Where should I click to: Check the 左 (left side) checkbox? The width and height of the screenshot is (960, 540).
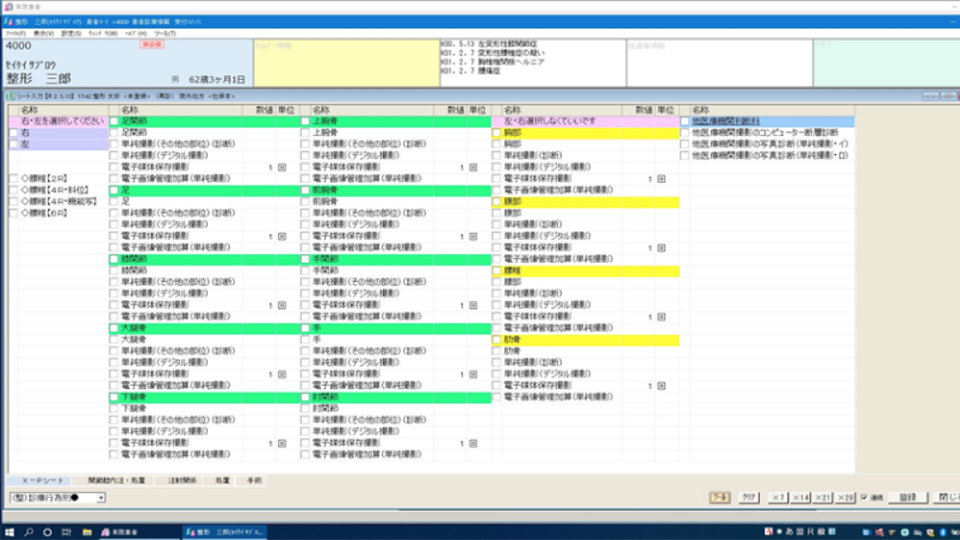(13, 144)
